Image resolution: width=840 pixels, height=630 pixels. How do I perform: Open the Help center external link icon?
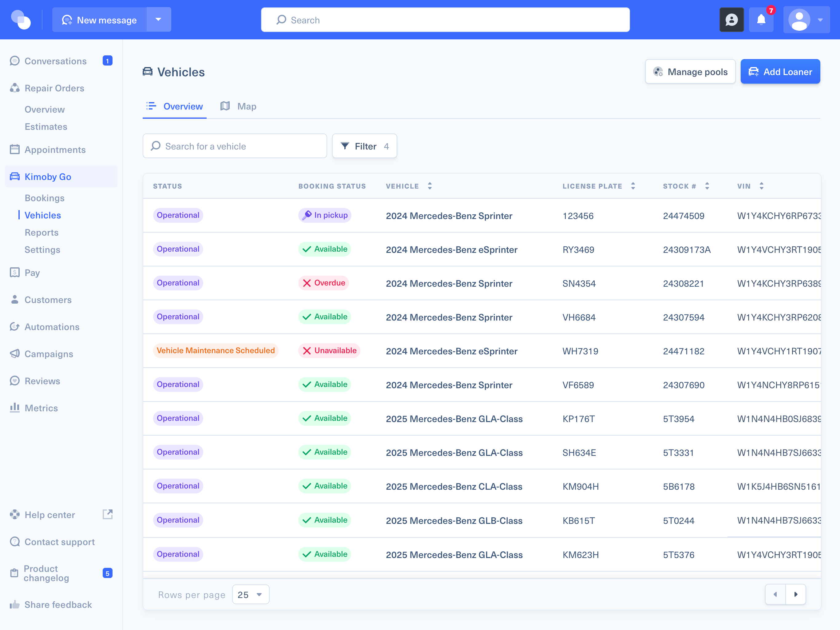point(108,514)
